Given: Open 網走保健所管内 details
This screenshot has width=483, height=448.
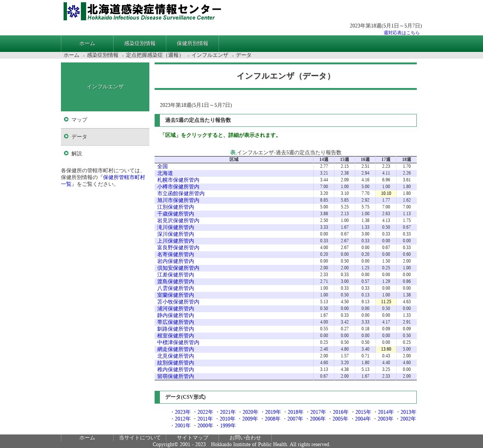Looking at the screenshot, I should pyautogui.click(x=176, y=349).
